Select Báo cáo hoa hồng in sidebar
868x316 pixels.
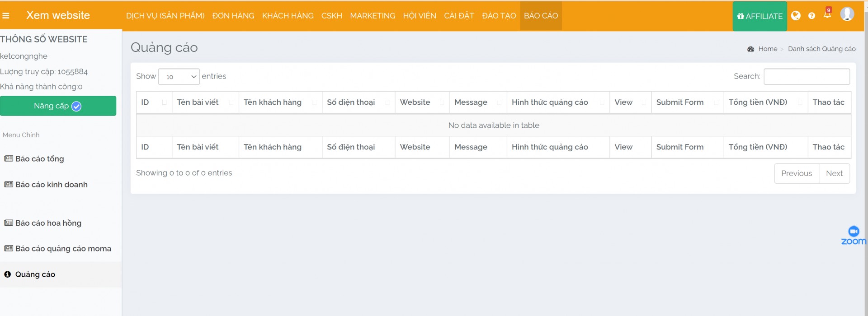click(x=48, y=223)
